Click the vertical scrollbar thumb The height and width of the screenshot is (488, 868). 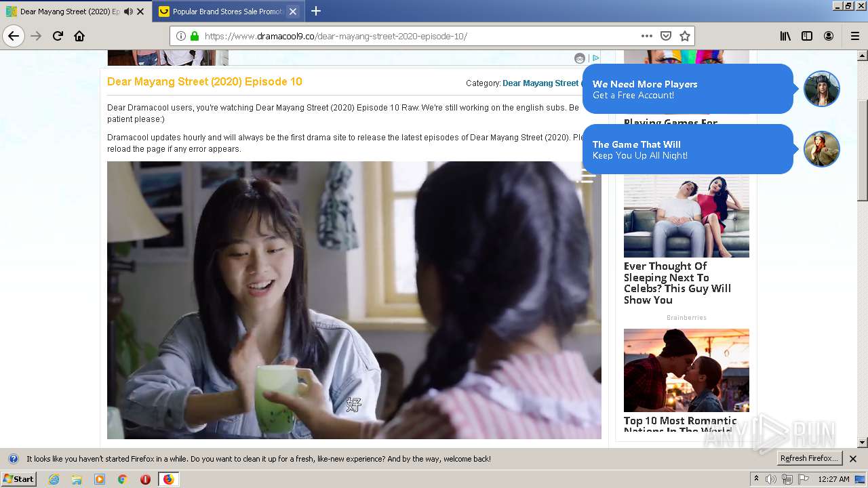coord(863,149)
